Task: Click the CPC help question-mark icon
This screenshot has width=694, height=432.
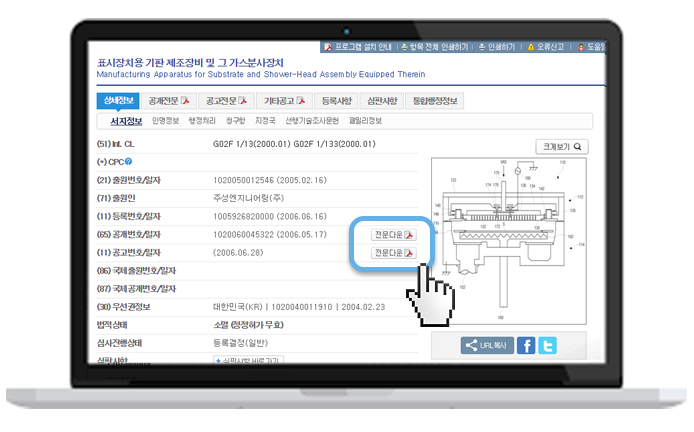Action: pos(128,162)
